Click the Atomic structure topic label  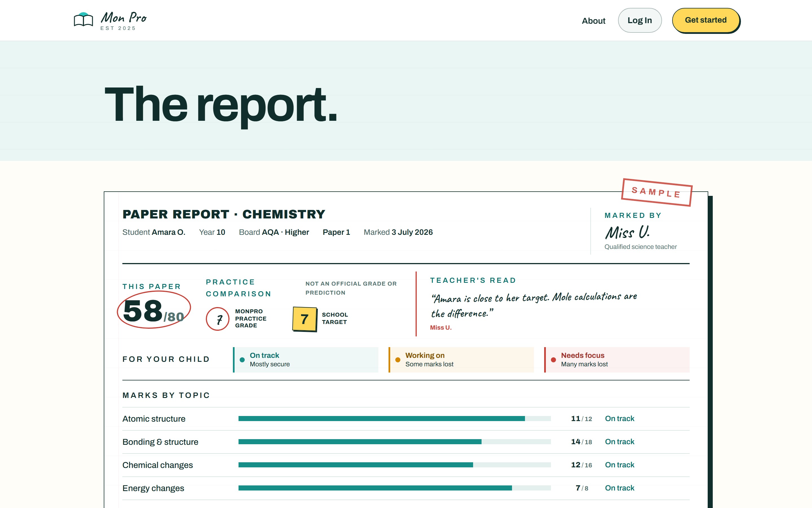point(154,419)
